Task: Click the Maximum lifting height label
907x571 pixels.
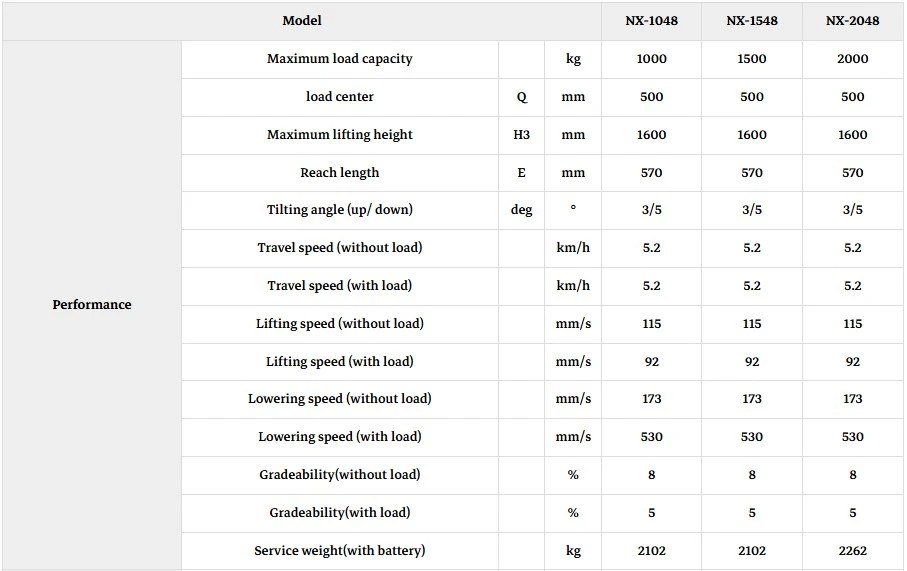Action: (x=340, y=135)
